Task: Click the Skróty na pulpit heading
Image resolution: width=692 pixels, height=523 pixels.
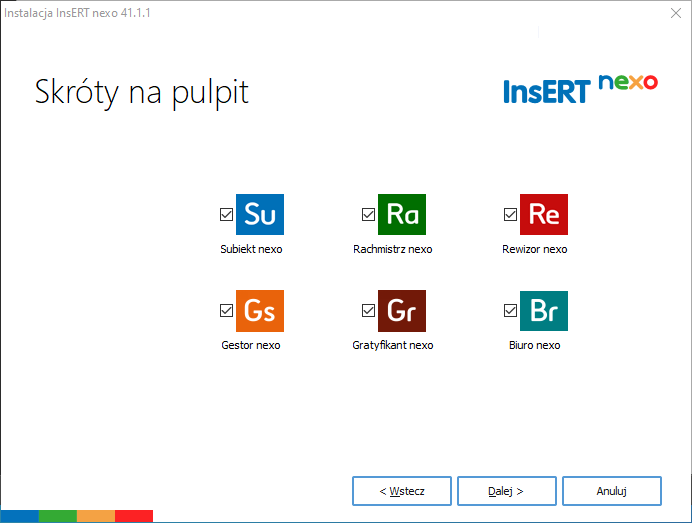Action: click(x=142, y=93)
